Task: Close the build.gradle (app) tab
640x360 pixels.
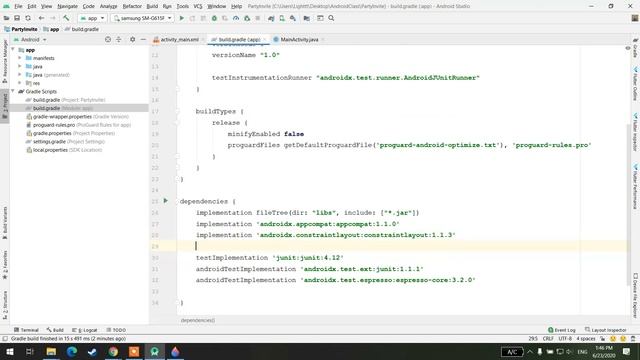Action: [265, 40]
